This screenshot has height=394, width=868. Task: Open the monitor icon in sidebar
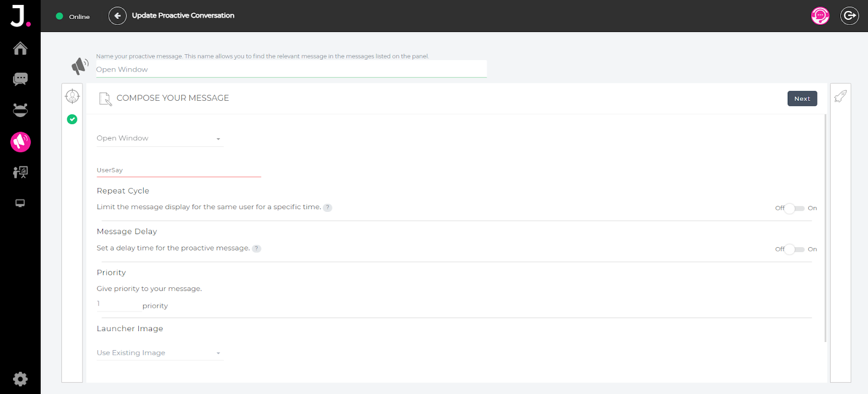[20, 203]
